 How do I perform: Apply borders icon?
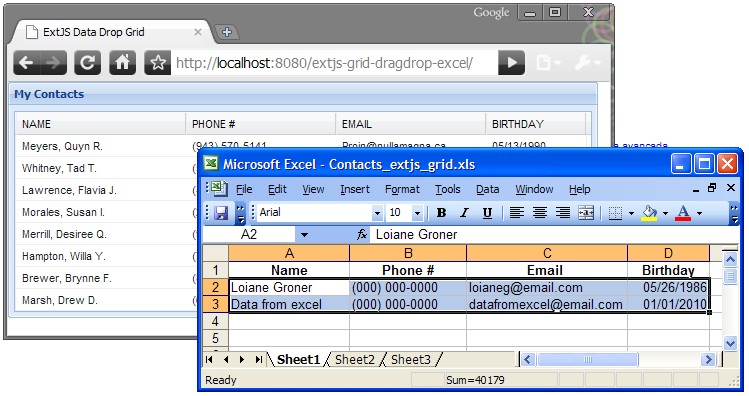615,213
